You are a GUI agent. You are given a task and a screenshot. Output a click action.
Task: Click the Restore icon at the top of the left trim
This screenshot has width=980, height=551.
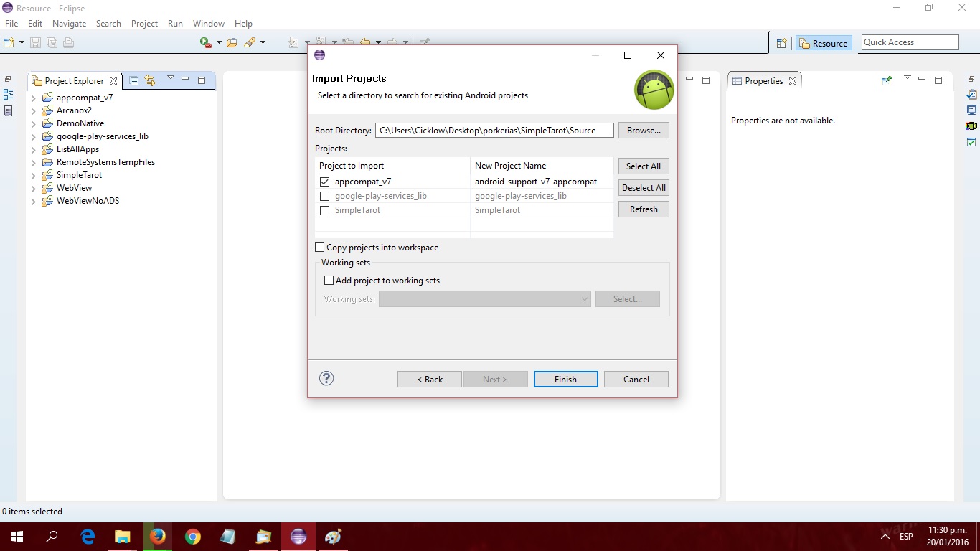coord(8,79)
